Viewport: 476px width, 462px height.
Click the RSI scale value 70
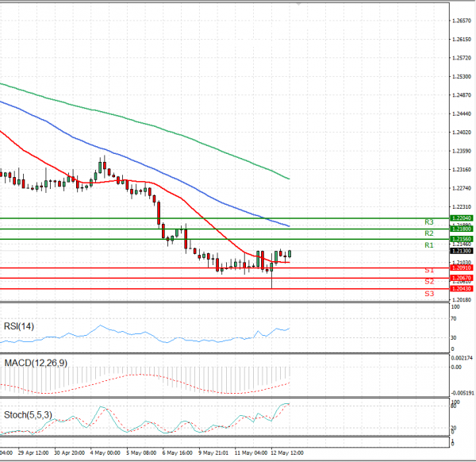454,319
